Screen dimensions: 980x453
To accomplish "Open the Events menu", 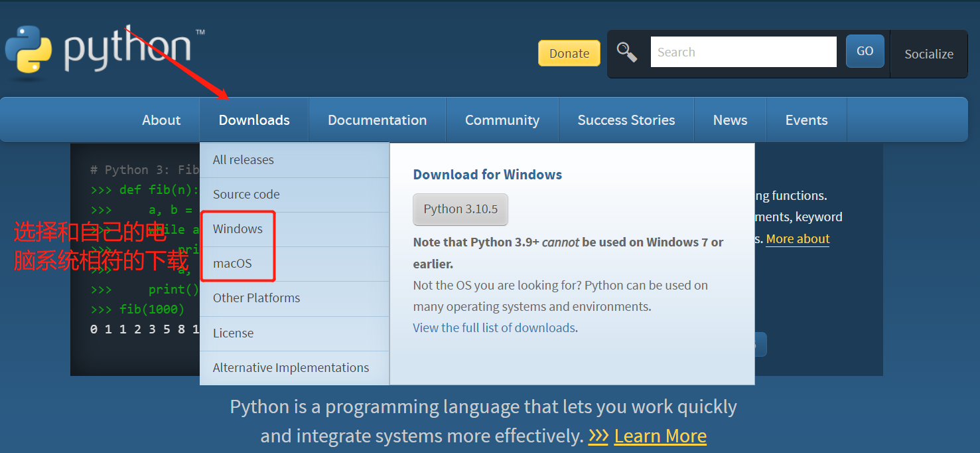I will 807,120.
